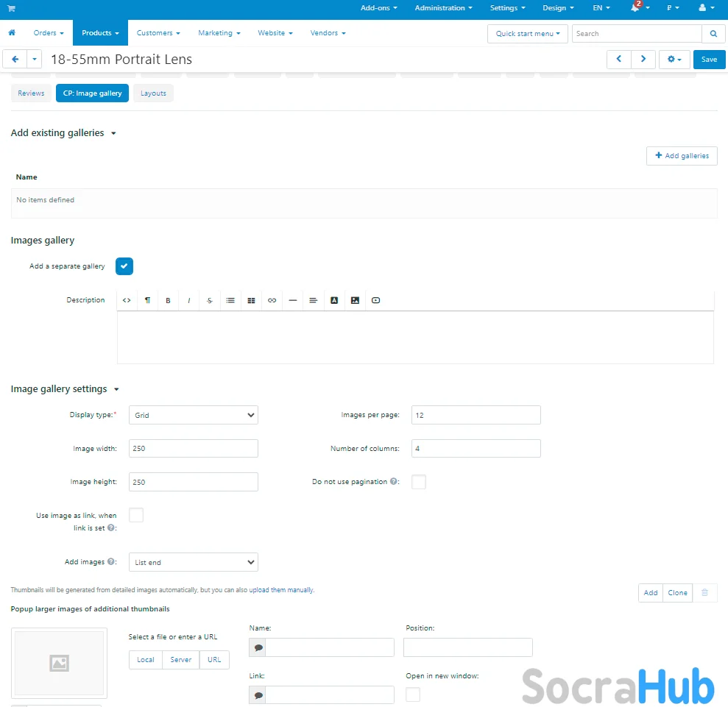The width and height of the screenshot is (728, 707).
Task: Open the Display type dropdown
Action: [x=194, y=415]
